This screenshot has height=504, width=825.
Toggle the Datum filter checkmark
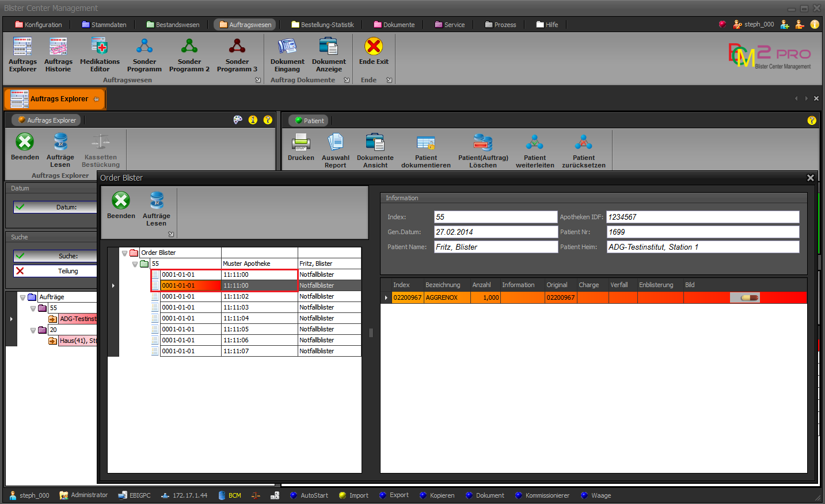tap(20, 207)
